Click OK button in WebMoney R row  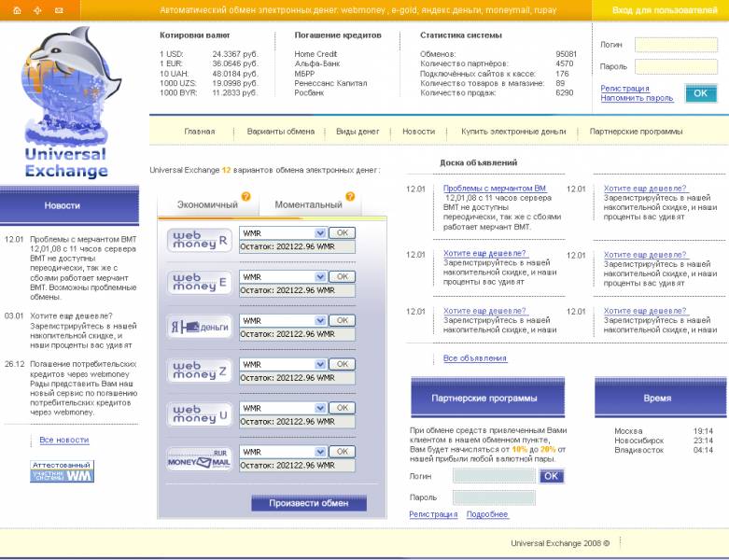343,232
